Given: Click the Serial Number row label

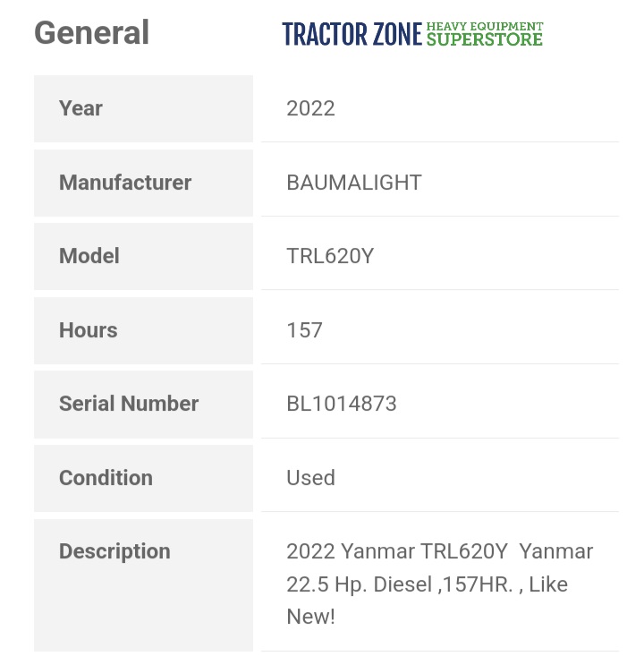Looking at the screenshot, I should tap(129, 404).
